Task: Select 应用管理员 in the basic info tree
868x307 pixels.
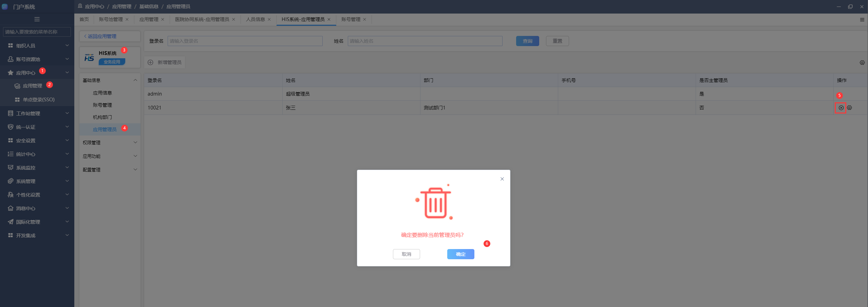Action: 105,129
